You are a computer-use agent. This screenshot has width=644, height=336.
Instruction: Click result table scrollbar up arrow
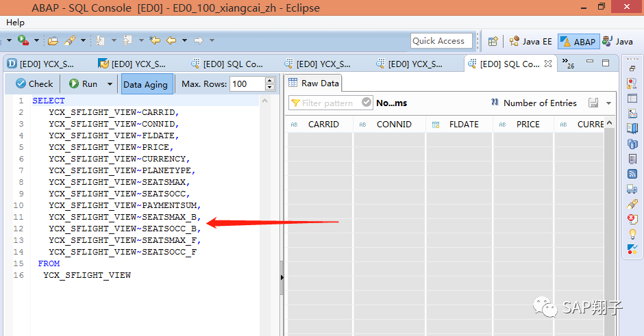609,122
